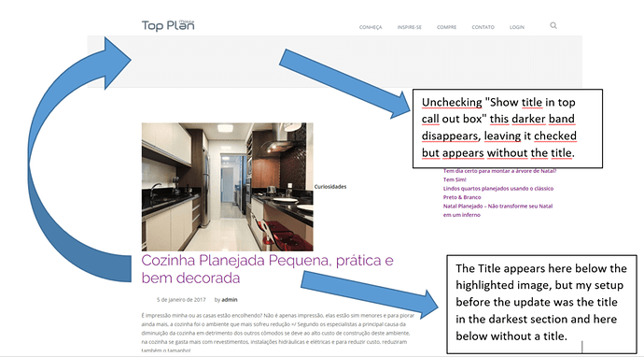Click the Top Plan logo
Screen dimensions: 644x357
point(168,25)
